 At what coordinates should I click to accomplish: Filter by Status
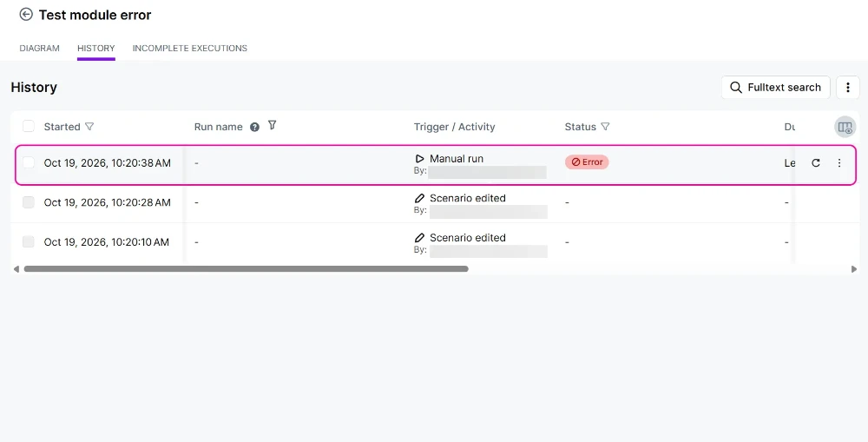pos(605,126)
